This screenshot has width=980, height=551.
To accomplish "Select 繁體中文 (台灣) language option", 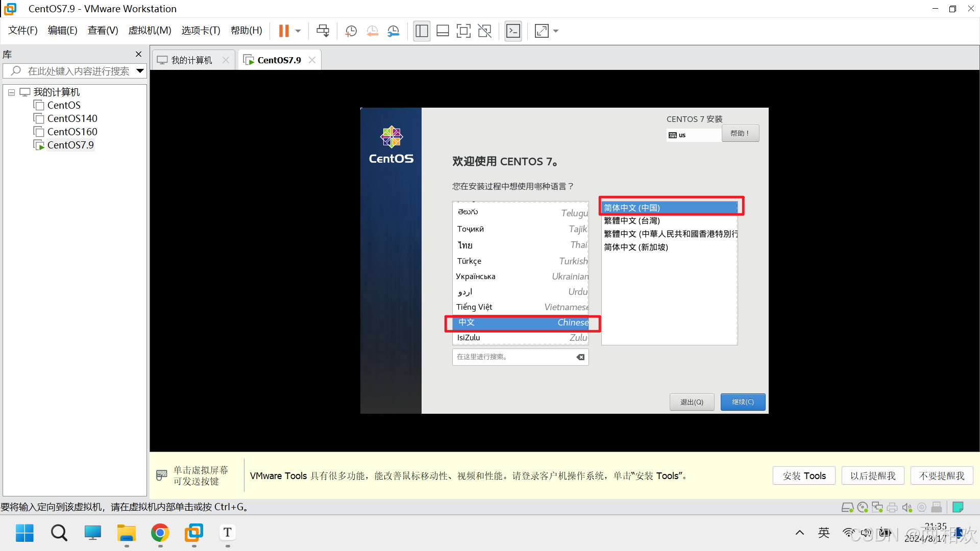I will click(632, 221).
